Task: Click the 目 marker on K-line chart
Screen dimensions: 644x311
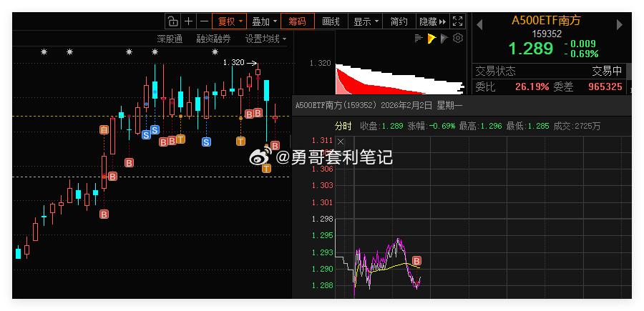Action: (x=104, y=130)
